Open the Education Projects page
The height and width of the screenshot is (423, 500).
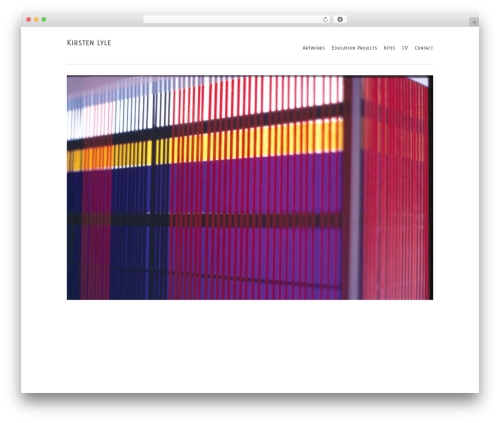[354, 48]
